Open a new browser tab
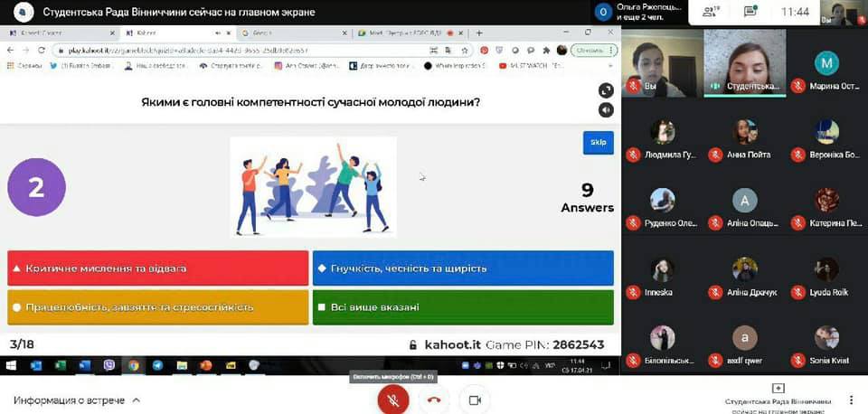The image size is (868, 414). point(479,33)
